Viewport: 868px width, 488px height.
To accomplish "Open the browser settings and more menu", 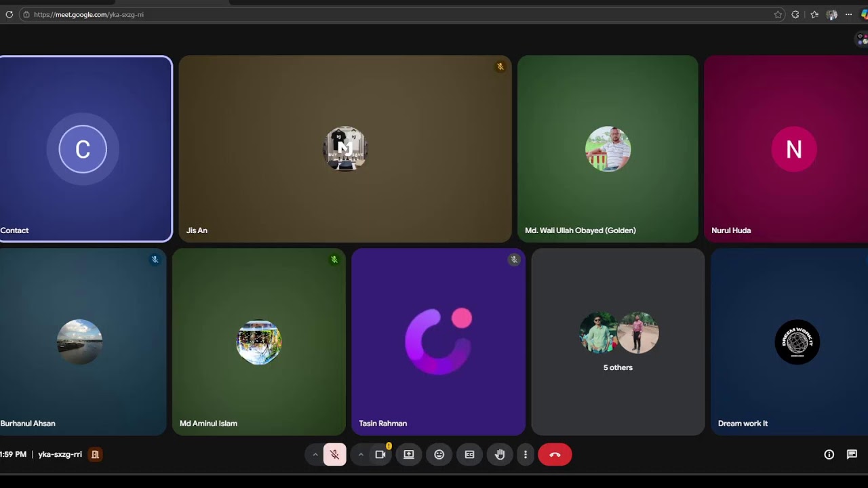I will (848, 14).
